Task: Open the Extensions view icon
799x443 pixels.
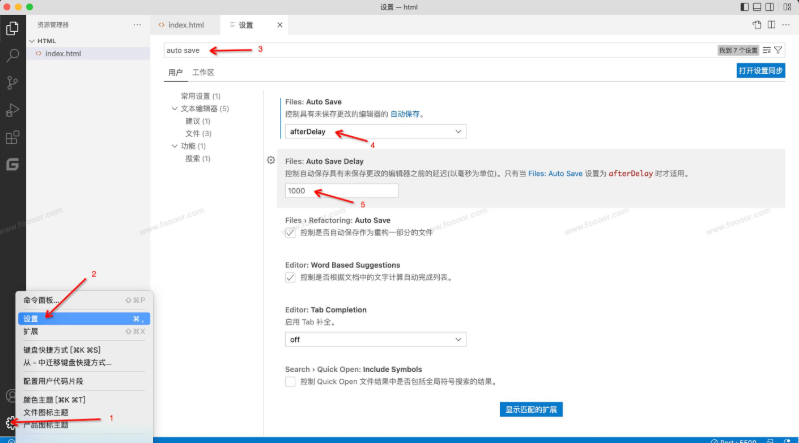Action: [x=13, y=137]
